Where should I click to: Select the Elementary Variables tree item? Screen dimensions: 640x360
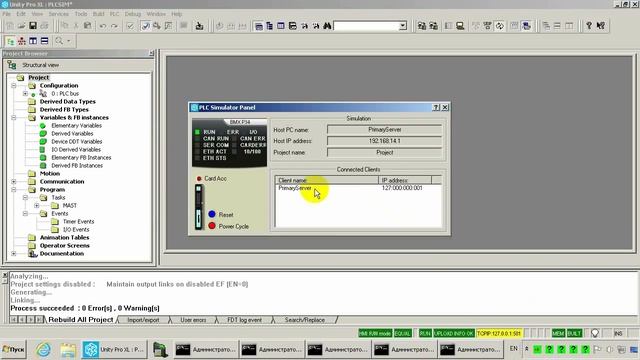click(x=76, y=126)
